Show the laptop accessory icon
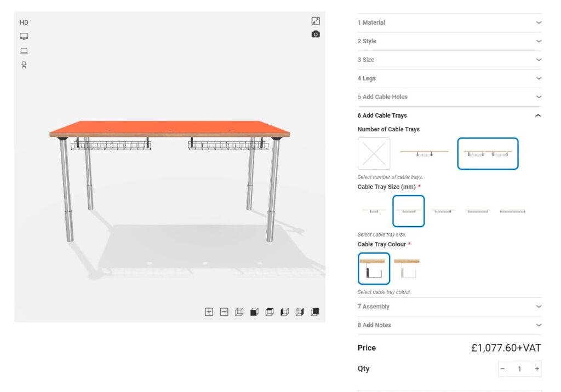Viewport: 561px width, 392px height. pyautogui.click(x=24, y=51)
